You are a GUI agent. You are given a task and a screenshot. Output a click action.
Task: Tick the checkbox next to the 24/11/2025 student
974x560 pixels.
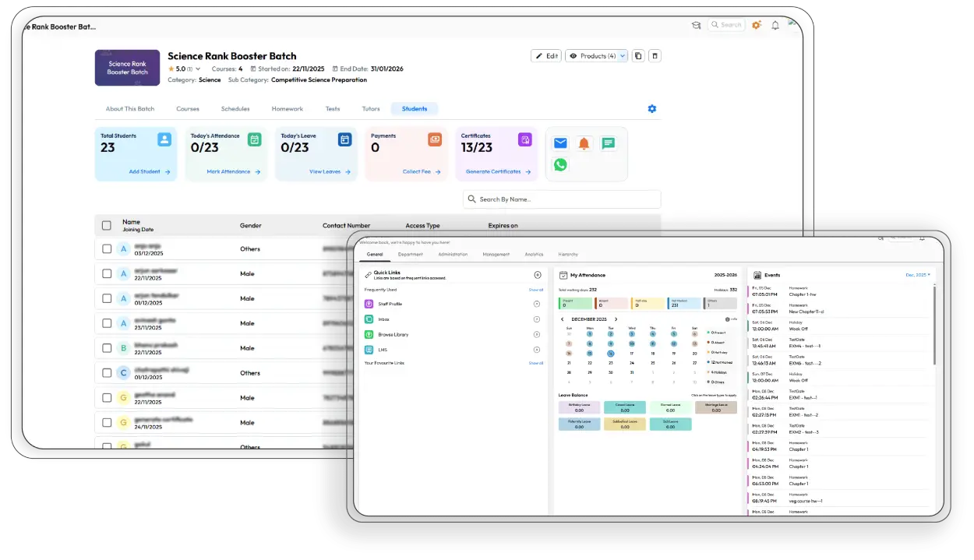coord(106,422)
